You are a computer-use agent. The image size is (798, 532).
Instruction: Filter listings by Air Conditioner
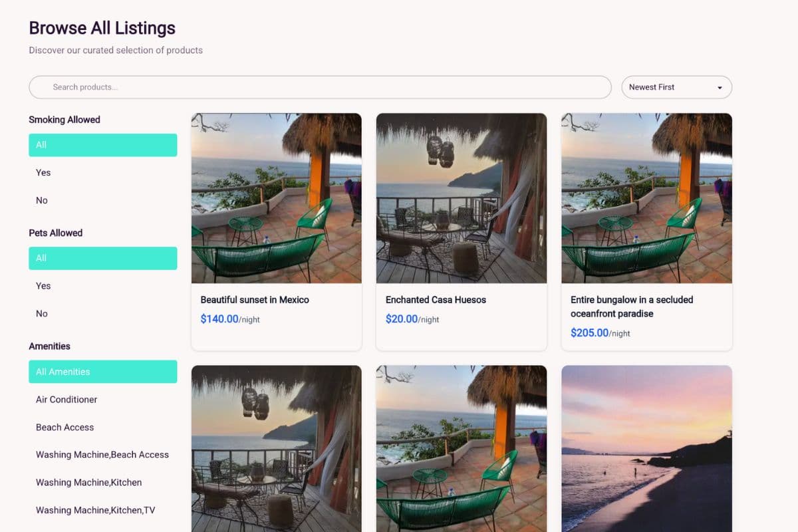pyautogui.click(x=66, y=400)
